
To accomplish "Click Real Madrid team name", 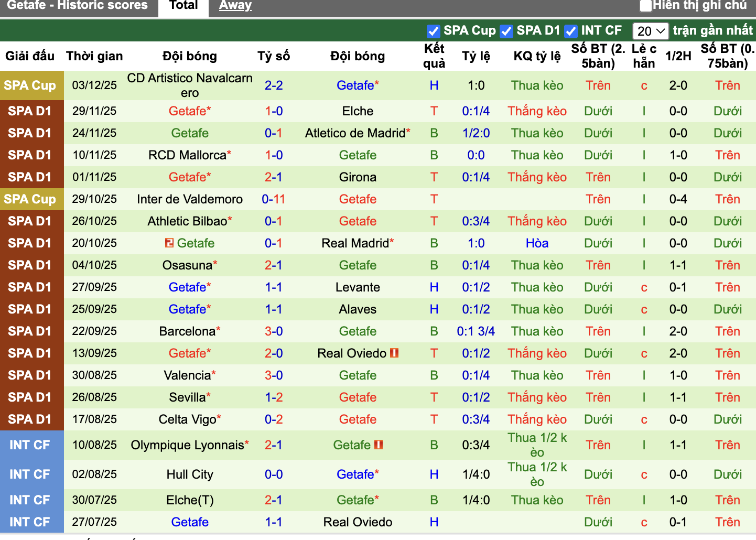I will coord(355,243).
